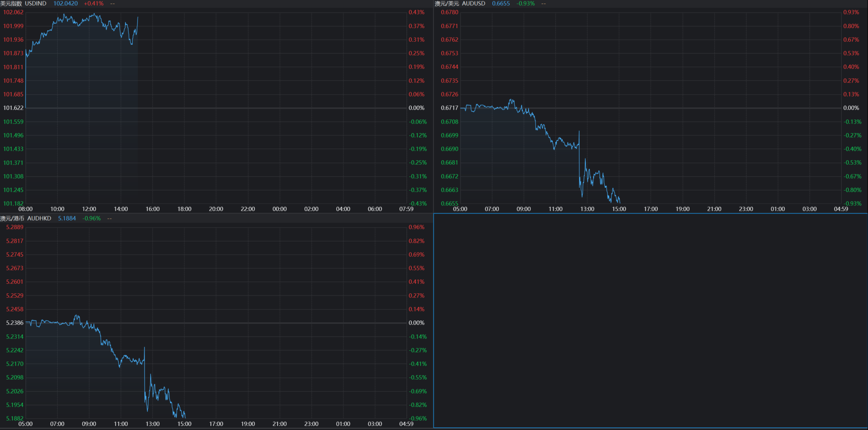Select the 澳元/港币 chart title
The height and width of the screenshot is (430, 868).
[x=12, y=219]
